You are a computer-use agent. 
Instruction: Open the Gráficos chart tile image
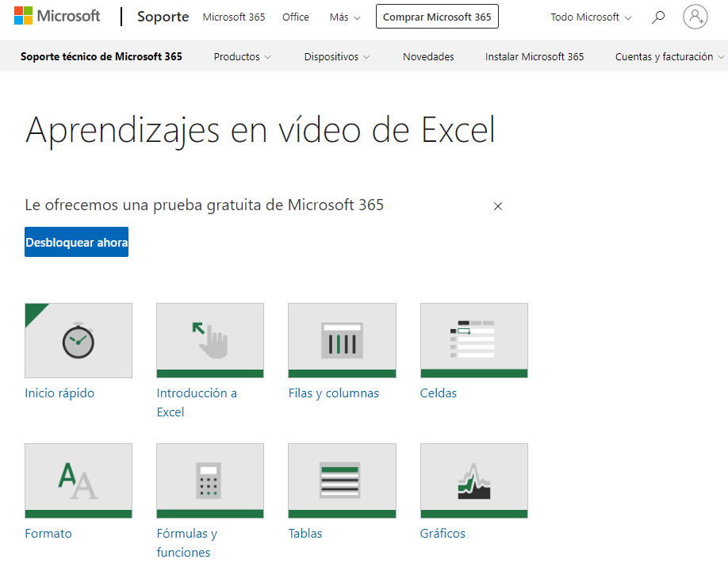pos(474,481)
